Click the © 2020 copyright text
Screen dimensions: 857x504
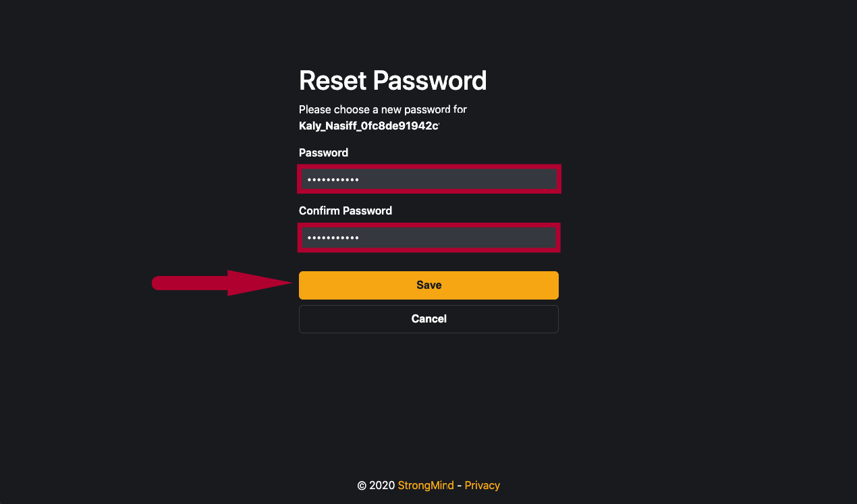[375, 485]
